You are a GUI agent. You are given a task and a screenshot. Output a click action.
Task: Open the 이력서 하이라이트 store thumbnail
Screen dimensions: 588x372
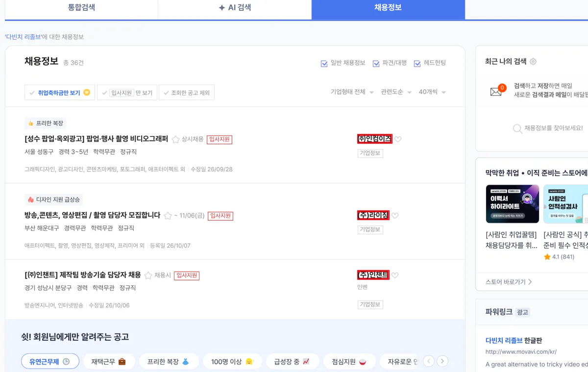tap(513, 204)
